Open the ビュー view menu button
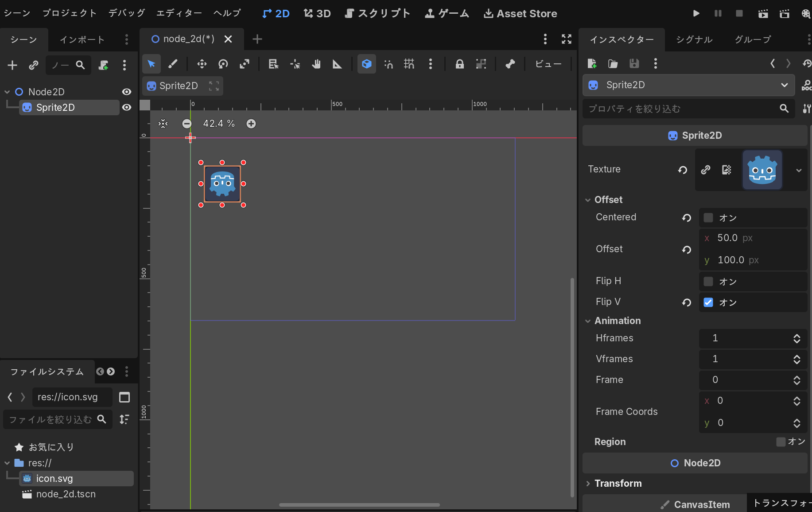812x512 pixels. [x=548, y=64]
